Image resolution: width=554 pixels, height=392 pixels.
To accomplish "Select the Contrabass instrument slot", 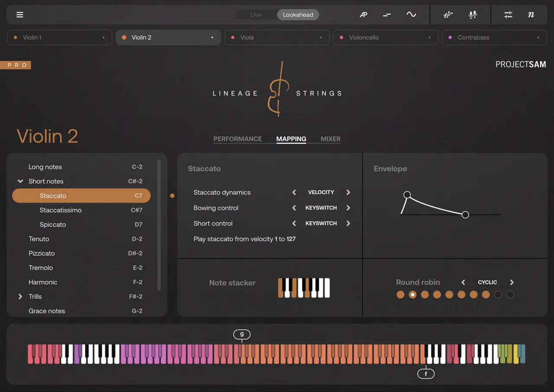I will click(494, 38).
